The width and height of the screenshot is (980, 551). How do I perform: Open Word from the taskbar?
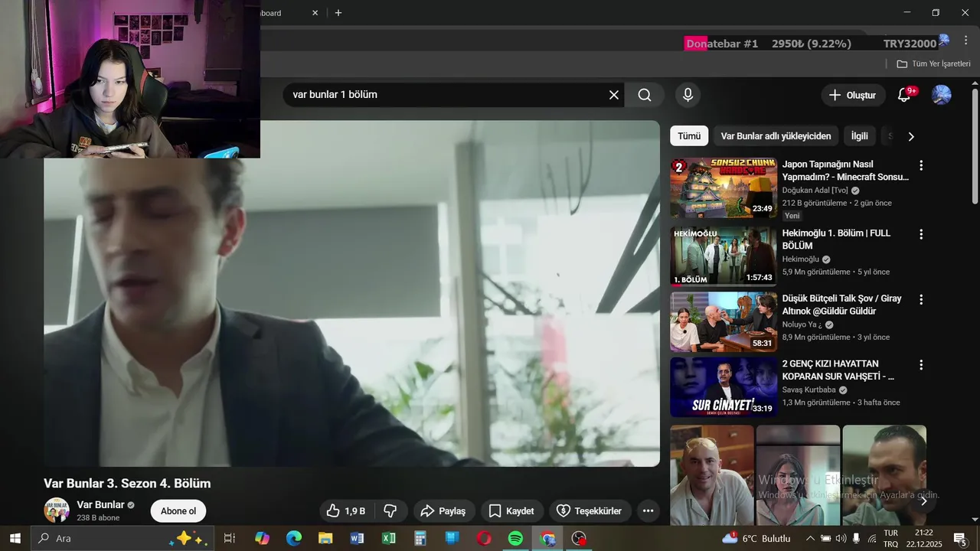pos(357,538)
